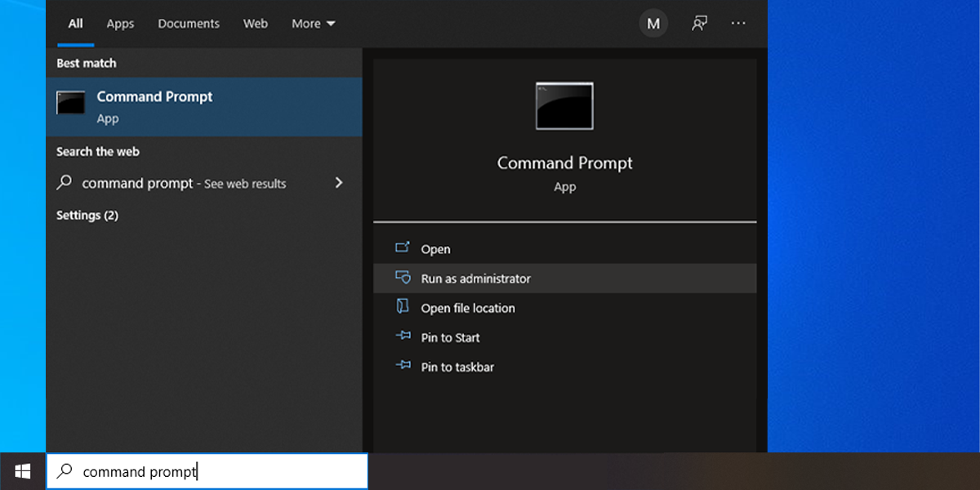This screenshot has width=980, height=490.
Task: Click Open to launch Command Prompt
Action: pos(435,248)
